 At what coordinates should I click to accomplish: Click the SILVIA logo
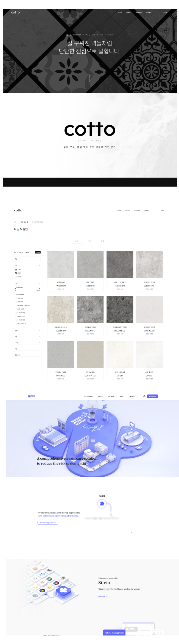pos(31,396)
